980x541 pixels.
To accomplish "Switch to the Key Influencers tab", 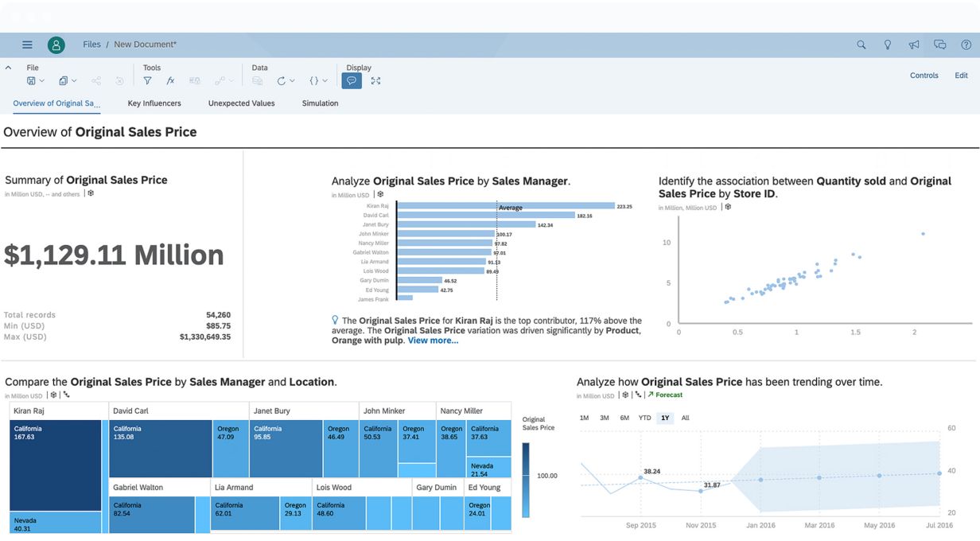I will [154, 103].
